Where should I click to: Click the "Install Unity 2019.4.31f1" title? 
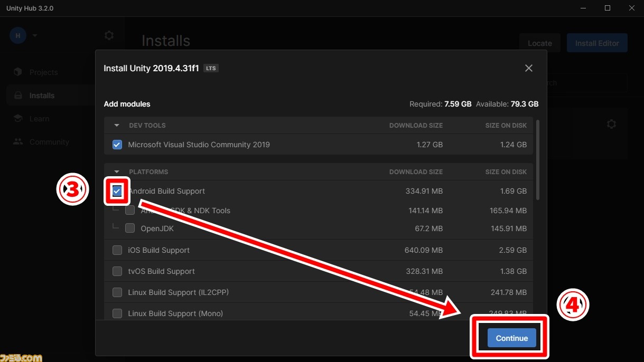151,68
